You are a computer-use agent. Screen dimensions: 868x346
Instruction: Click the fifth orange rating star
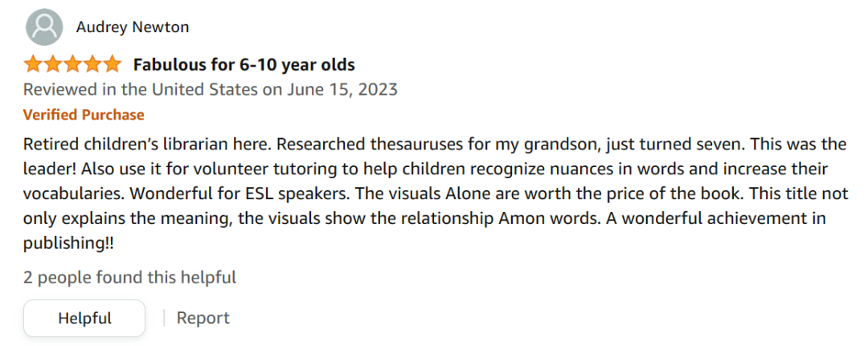(x=111, y=65)
